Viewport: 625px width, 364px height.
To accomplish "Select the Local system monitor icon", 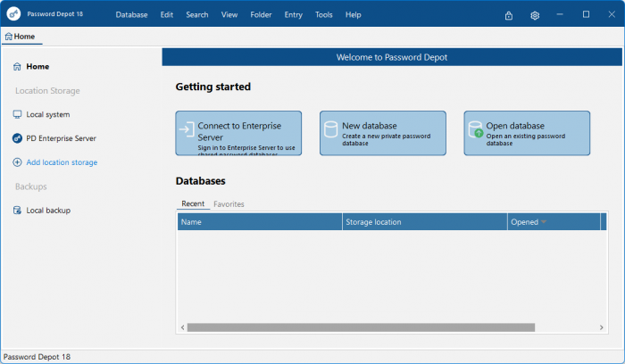I will [17, 114].
